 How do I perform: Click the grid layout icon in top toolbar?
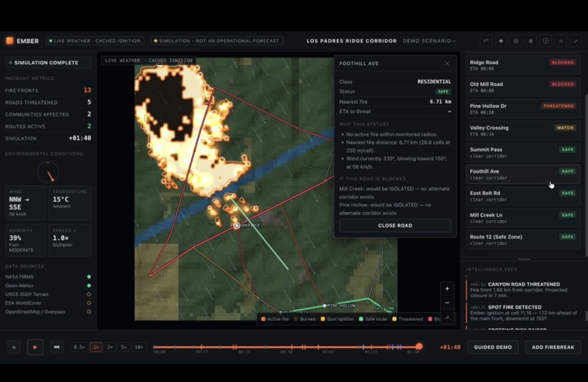click(516, 41)
